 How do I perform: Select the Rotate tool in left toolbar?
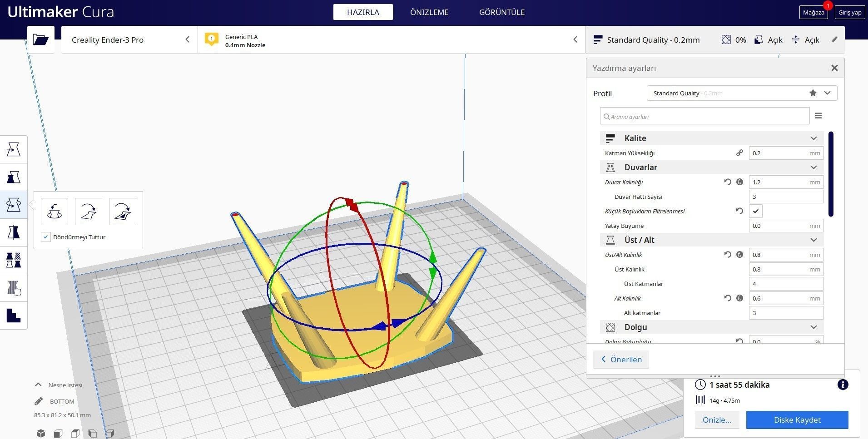[x=14, y=205]
